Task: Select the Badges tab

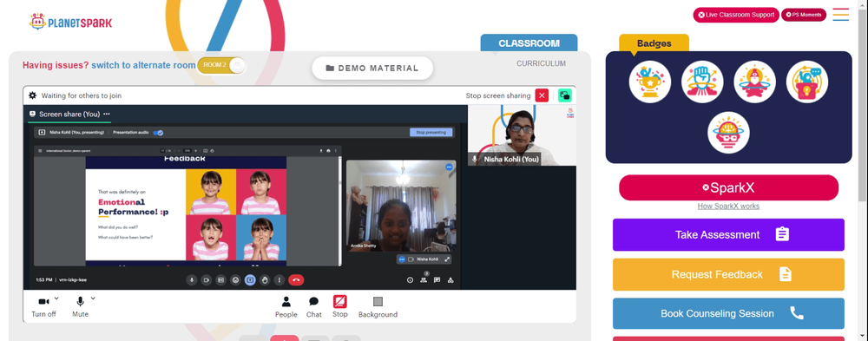Action: [654, 43]
